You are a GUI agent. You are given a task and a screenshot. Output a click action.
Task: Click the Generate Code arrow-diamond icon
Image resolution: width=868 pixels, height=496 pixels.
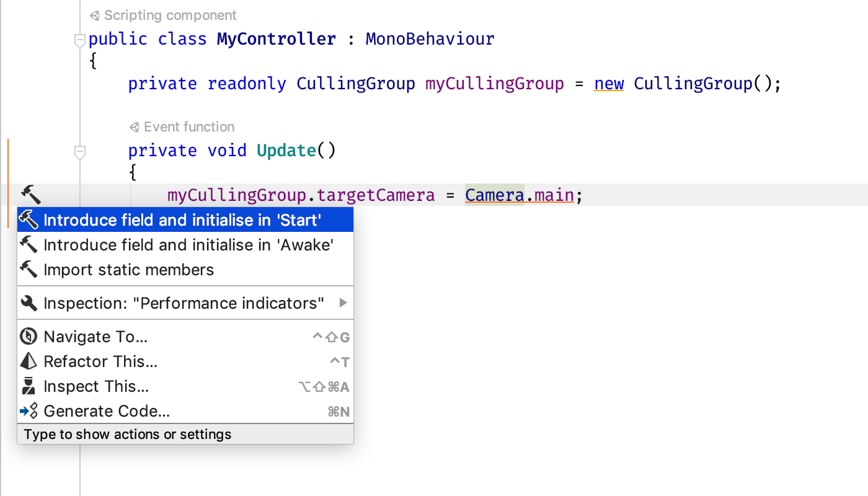coord(29,411)
